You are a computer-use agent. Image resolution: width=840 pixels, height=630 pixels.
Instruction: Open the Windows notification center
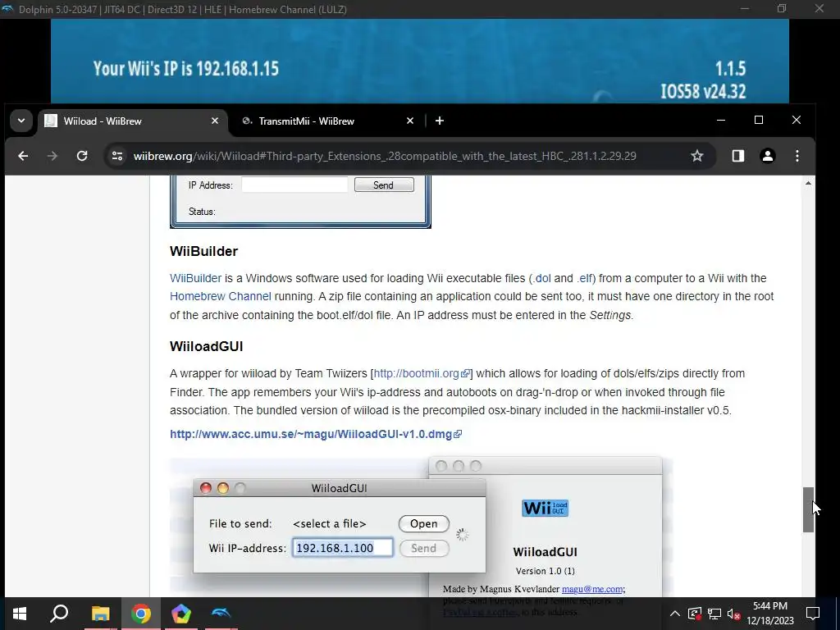(x=813, y=614)
